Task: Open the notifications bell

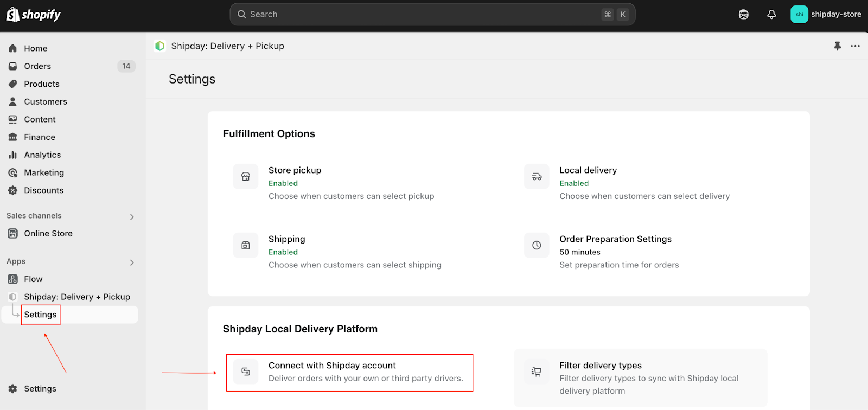Action: [771, 15]
